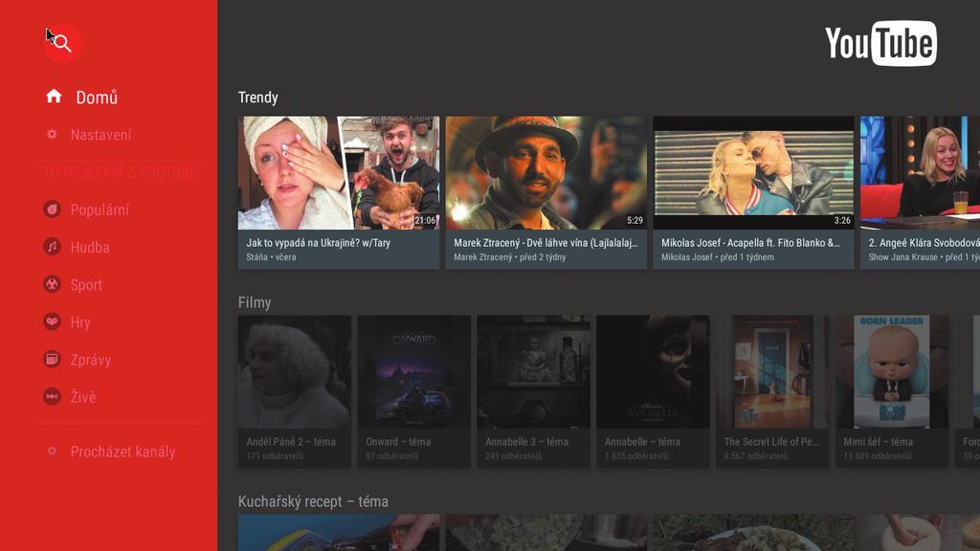Click 'Mikolas Josef • před 1 týdnem' text
Image resolution: width=980 pixels, height=551 pixels.
(x=718, y=256)
